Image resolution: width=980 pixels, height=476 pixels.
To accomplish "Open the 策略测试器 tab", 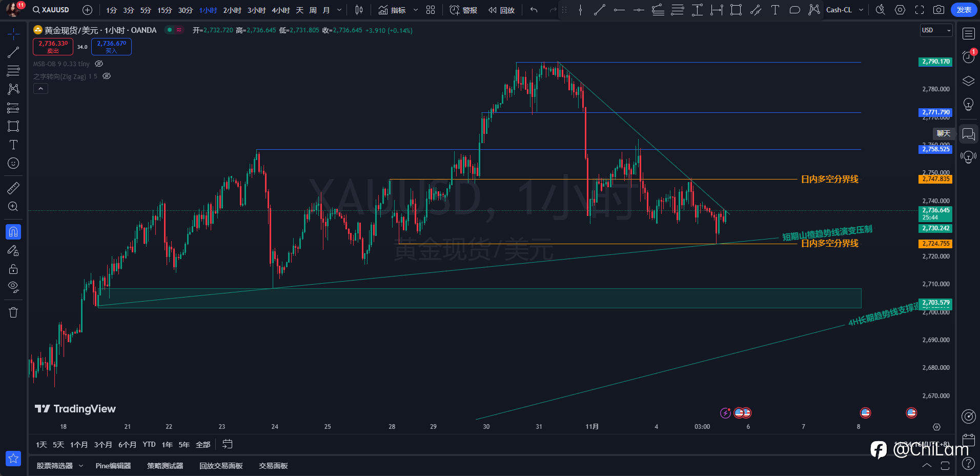I will 165,466.
